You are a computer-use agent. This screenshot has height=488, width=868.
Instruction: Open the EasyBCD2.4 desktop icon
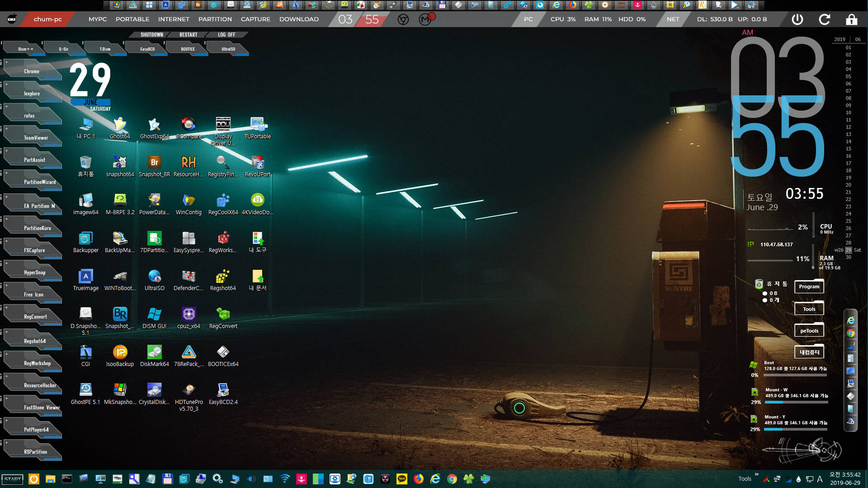point(223,394)
